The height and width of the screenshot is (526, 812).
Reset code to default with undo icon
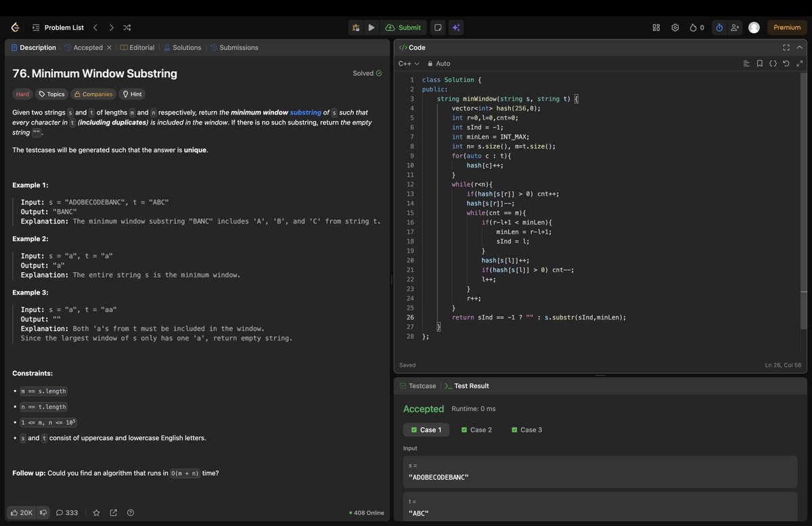(786, 64)
